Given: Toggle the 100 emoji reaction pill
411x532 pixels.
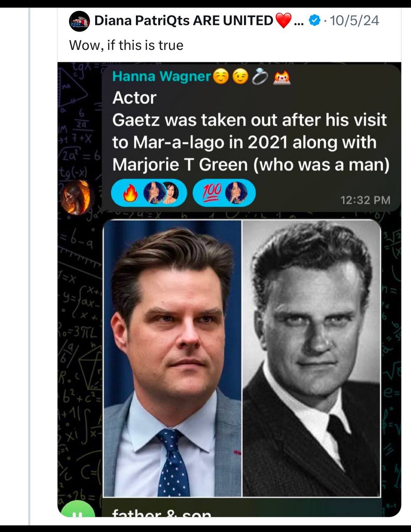Looking at the screenshot, I should tap(224, 193).
